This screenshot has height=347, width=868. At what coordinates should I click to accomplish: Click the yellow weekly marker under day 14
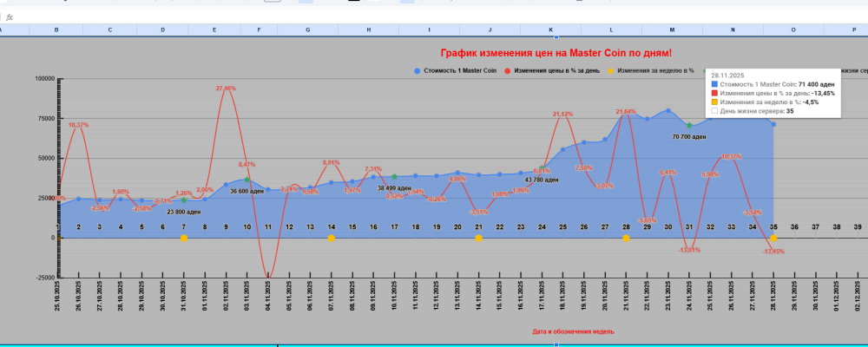click(x=331, y=238)
